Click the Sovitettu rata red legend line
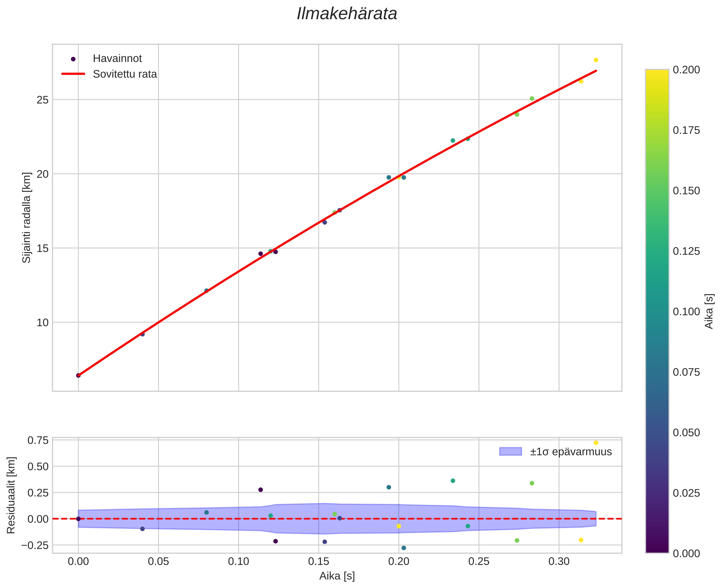Image resolution: width=721 pixels, height=588 pixels. pos(73,74)
